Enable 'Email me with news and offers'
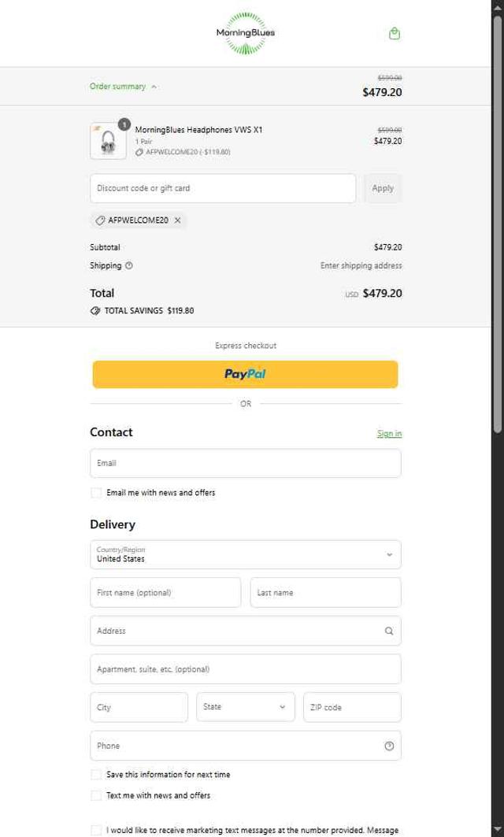Viewport: 504px width, 837px height. click(96, 493)
